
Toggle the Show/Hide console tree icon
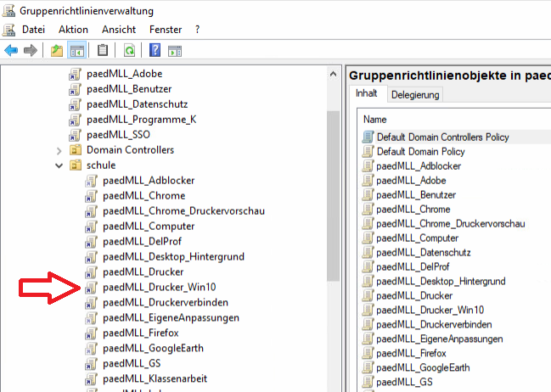76,51
